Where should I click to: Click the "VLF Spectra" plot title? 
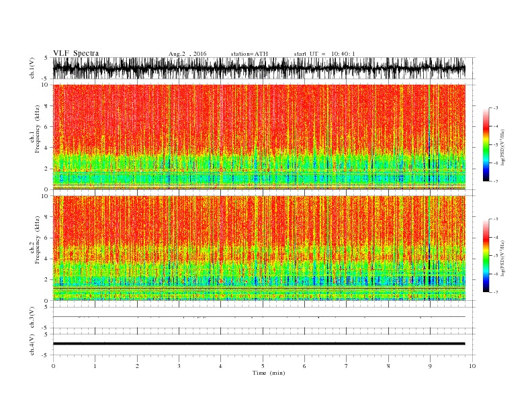pos(76,53)
